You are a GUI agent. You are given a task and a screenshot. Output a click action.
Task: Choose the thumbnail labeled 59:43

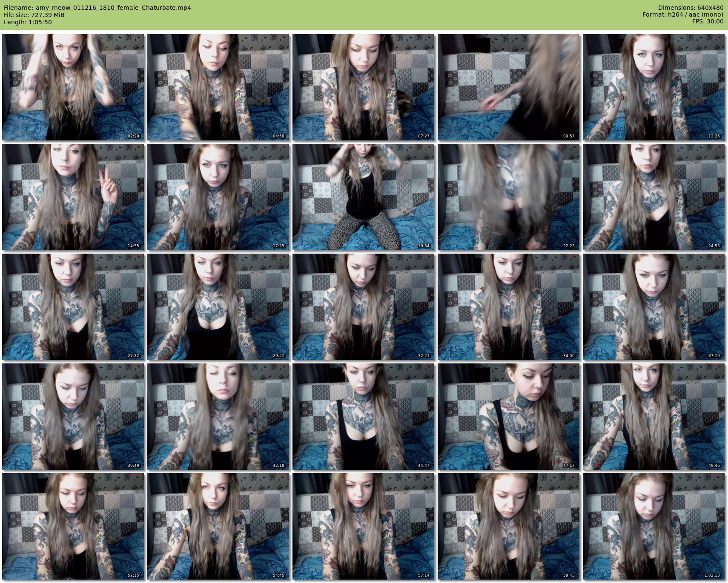pyautogui.click(x=509, y=526)
